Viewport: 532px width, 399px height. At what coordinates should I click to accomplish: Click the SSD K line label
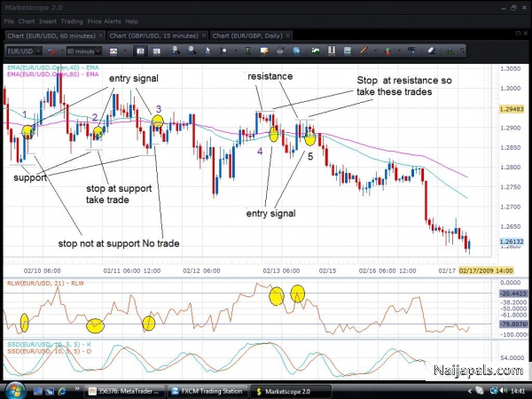[49, 345]
